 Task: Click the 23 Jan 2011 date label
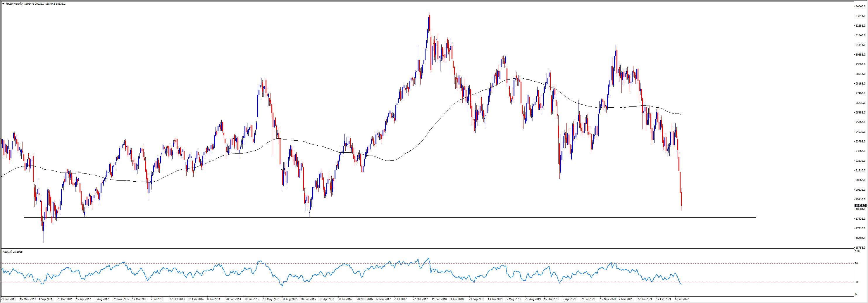coord(8,299)
